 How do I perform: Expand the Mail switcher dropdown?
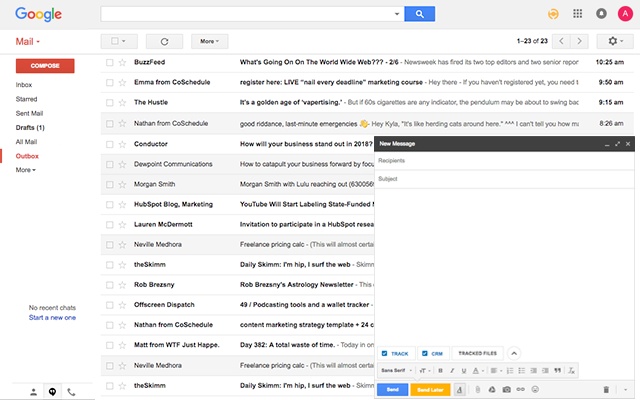[27, 42]
